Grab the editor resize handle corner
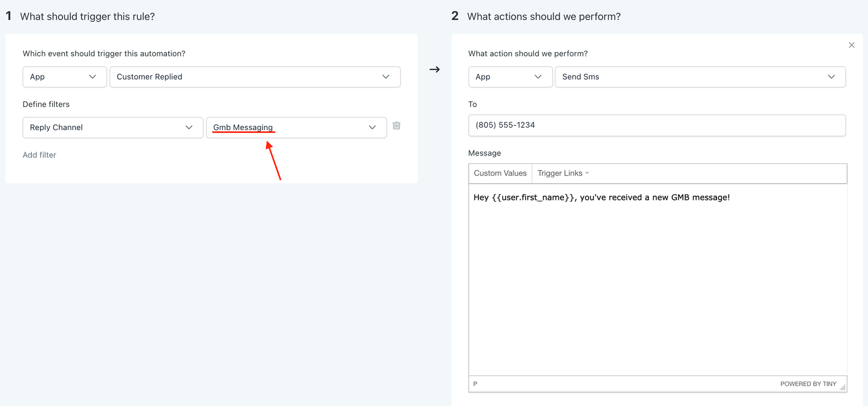868x406 pixels. [x=843, y=387]
